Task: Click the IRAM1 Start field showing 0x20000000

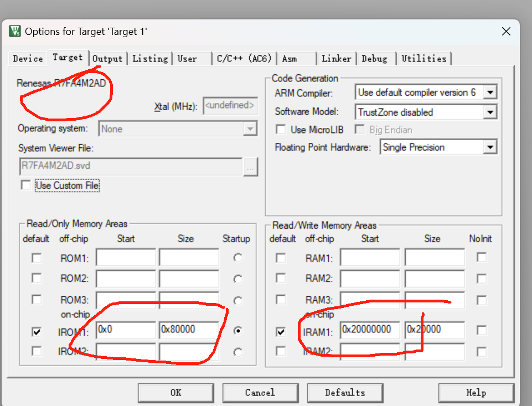Action: [370, 330]
